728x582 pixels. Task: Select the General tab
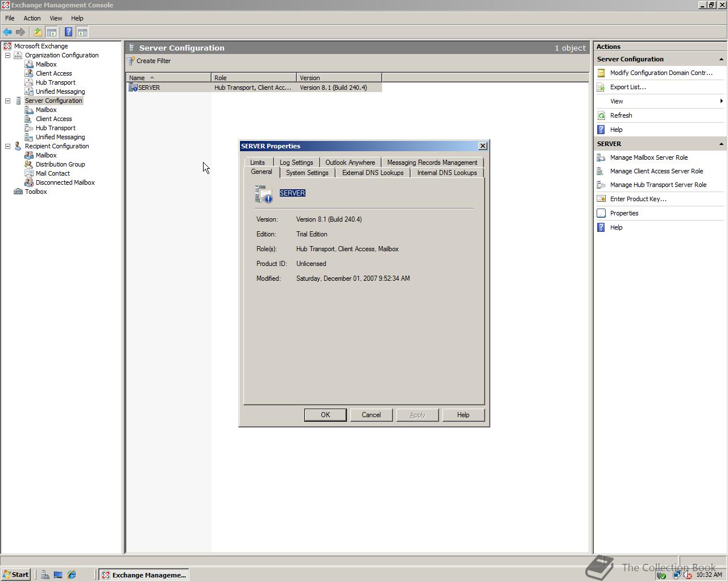click(x=262, y=172)
